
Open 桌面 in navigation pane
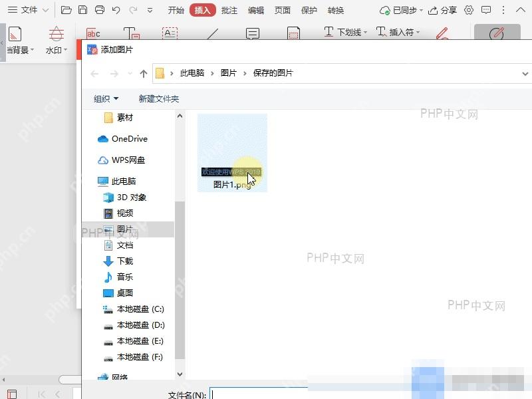point(118,293)
